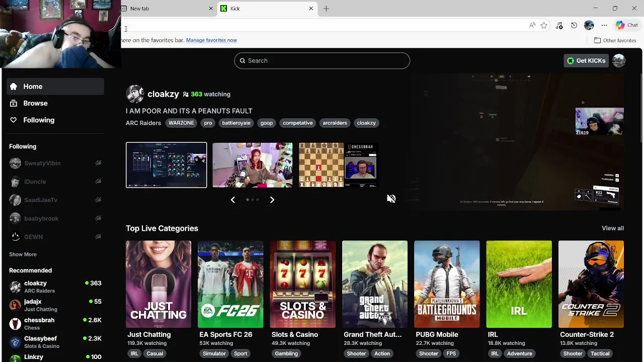Click the Browse icon in sidebar

click(14, 103)
